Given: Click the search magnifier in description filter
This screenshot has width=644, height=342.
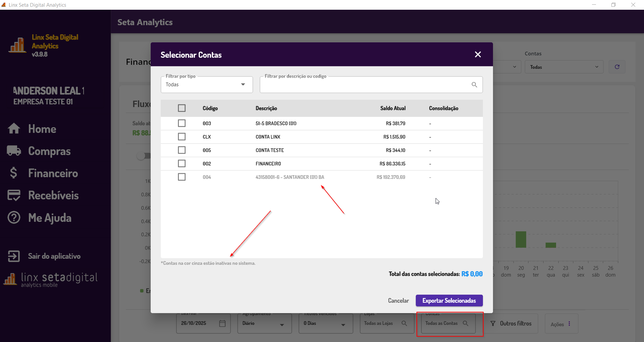Looking at the screenshot, I should coord(474,85).
